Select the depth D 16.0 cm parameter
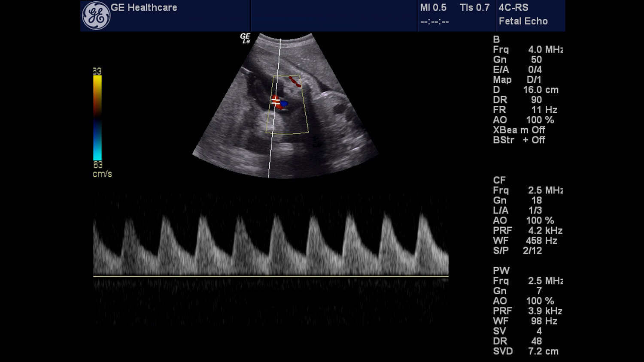The image size is (644, 362). (x=526, y=90)
